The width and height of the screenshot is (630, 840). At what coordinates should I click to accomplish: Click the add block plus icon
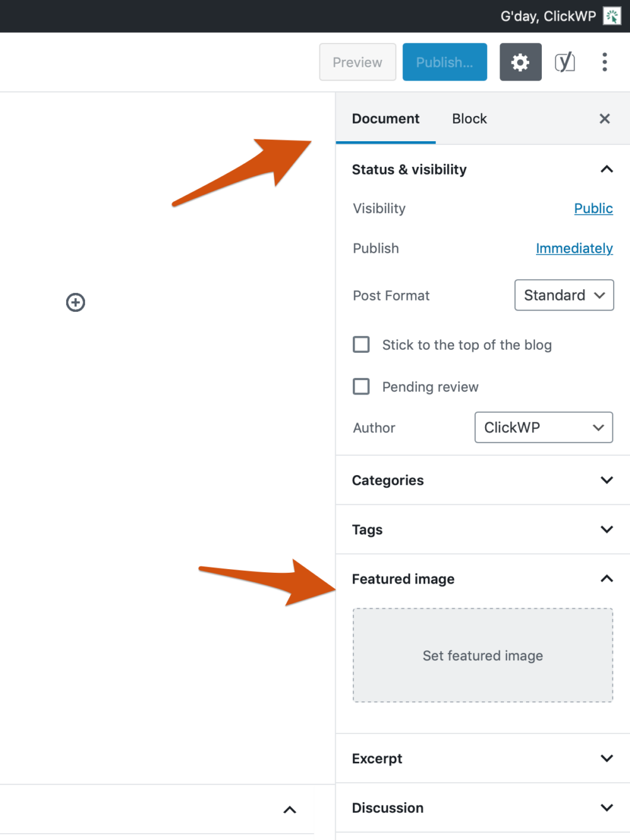click(76, 302)
